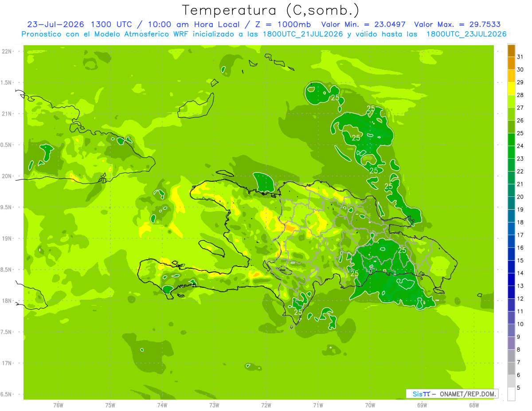Click the '22N' latitude label
The image size is (532, 411).
7,51
